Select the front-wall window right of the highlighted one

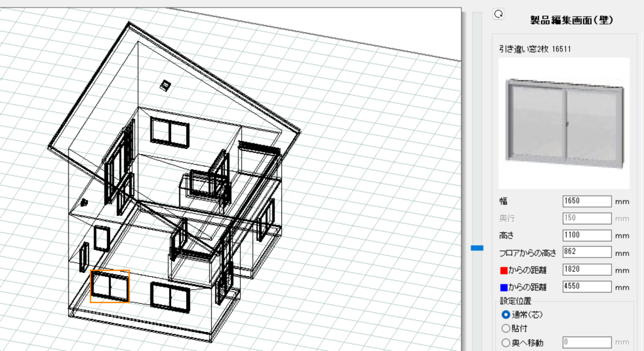coord(168,296)
